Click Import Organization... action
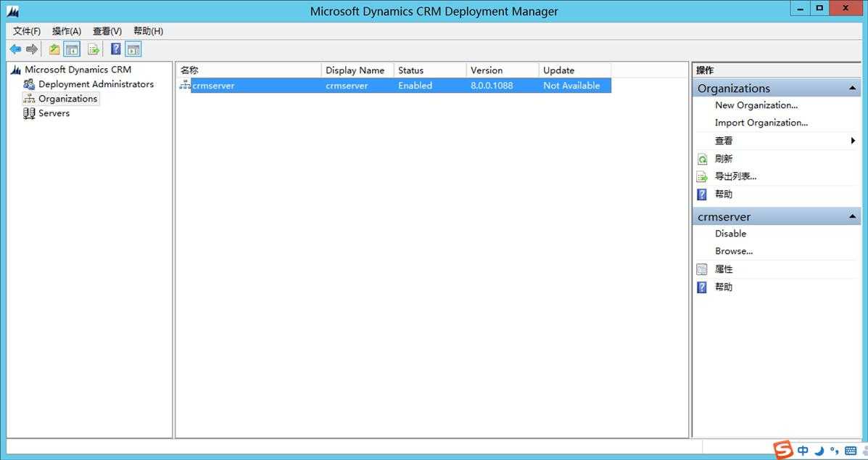868x460 pixels. pyautogui.click(x=761, y=123)
